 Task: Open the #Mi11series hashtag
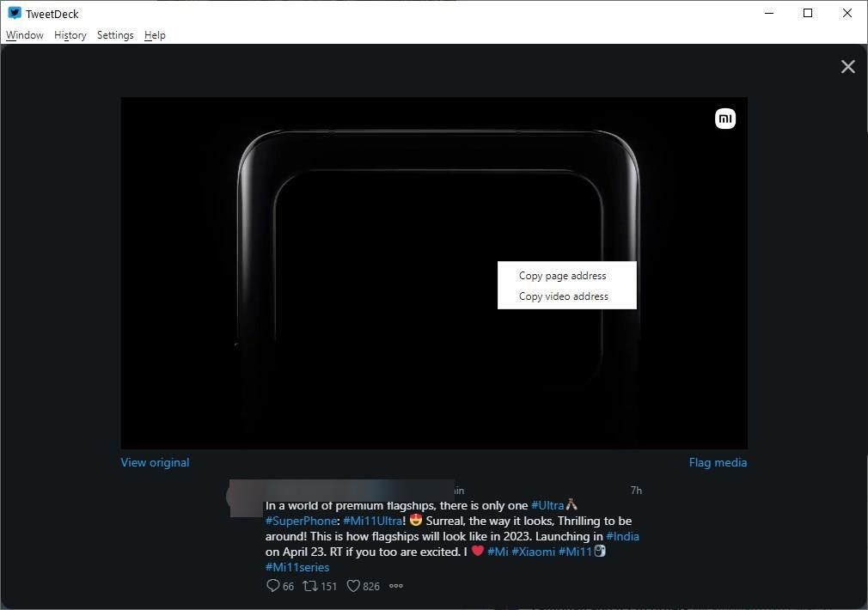tap(297, 567)
